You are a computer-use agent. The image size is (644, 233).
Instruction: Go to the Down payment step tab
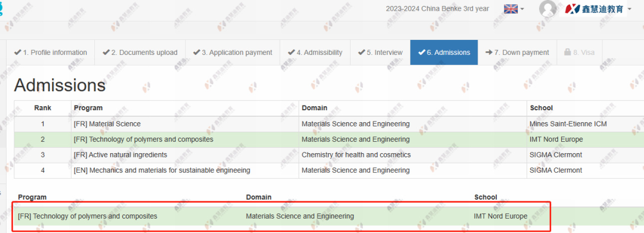(x=517, y=52)
